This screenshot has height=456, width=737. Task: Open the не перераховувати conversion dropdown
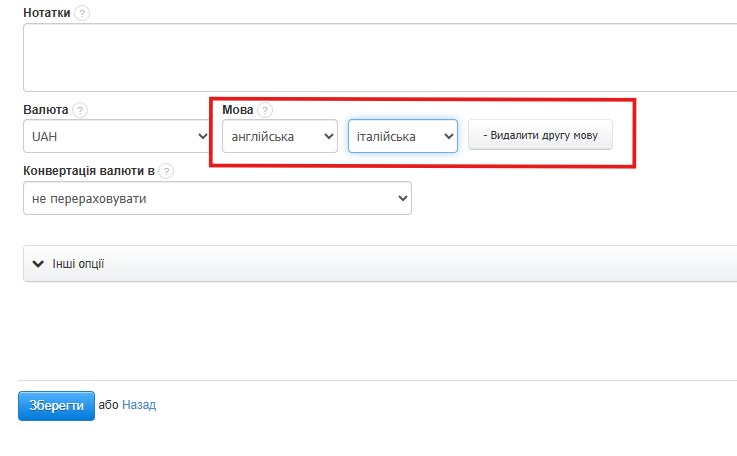[217, 199]
